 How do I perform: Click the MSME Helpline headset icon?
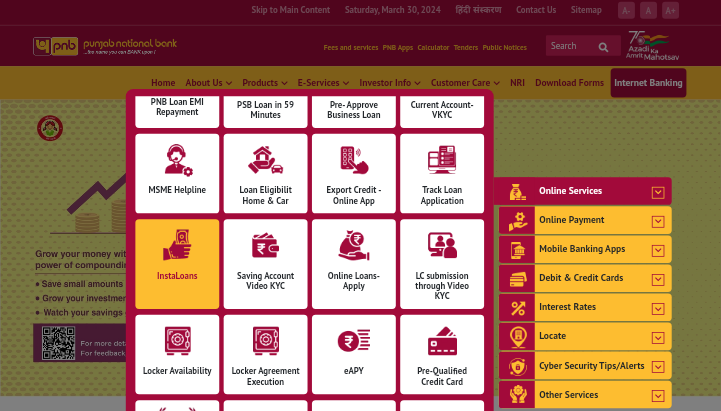[177, 160]
